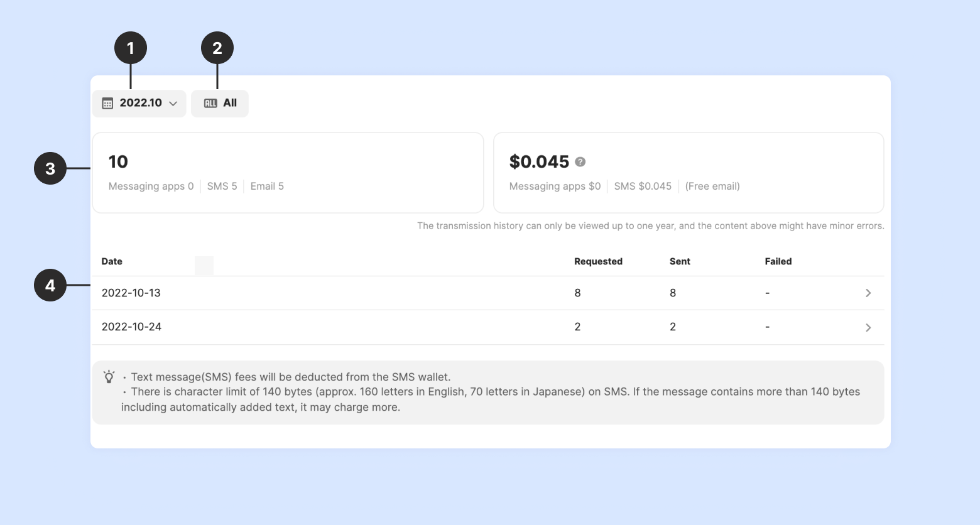Click annotation marker number 4
Viewport: 980px width, 525px height.
tap(50, 285)
